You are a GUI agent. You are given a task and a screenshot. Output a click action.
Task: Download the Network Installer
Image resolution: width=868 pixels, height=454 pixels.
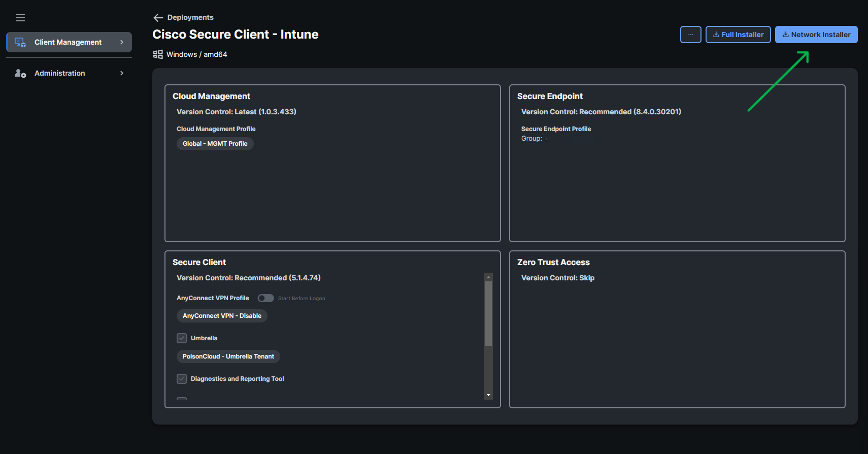(816, 35)
